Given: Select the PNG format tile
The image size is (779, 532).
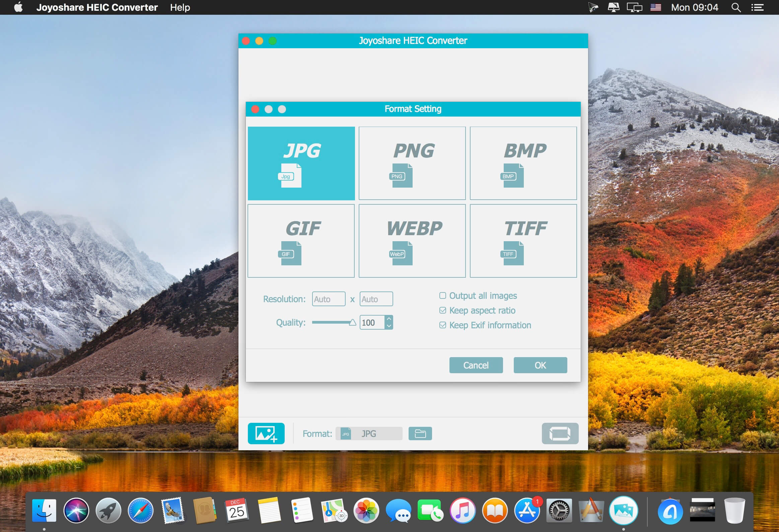Looking at the screenshot, I should (x=412, y=163).
